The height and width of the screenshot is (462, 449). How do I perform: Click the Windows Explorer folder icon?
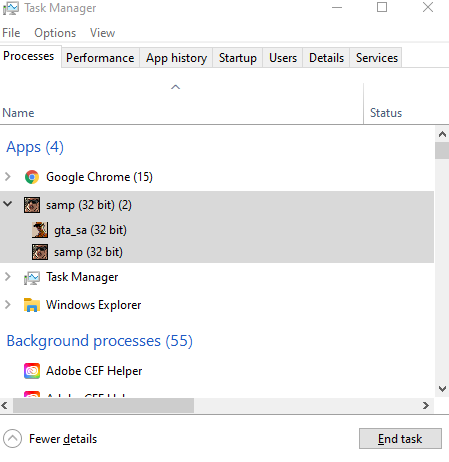[x=32, y=305]
